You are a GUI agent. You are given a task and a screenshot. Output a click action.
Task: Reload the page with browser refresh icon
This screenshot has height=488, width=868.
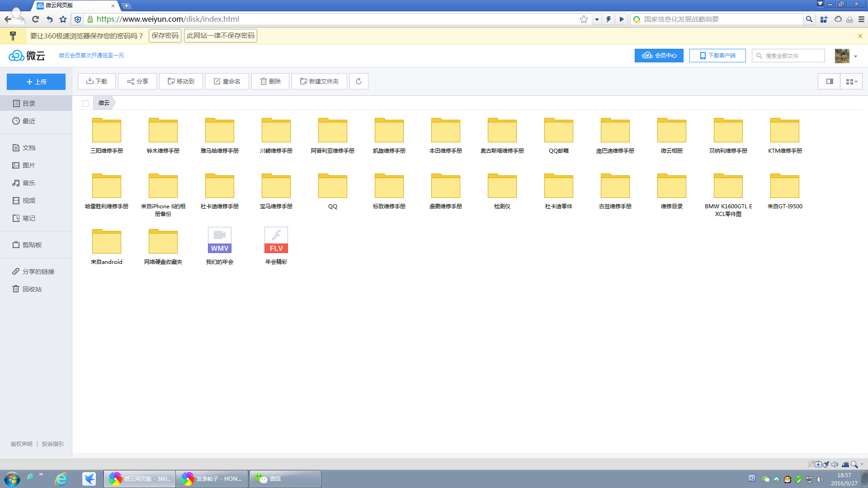35,19
